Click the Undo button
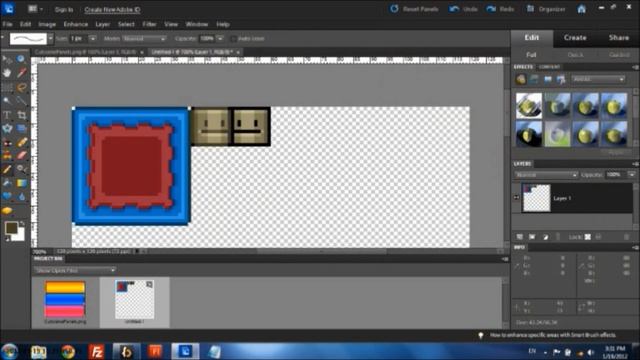The width and height of the screenshot is (640, 360). pyautogui.click(x=463, y=9)
